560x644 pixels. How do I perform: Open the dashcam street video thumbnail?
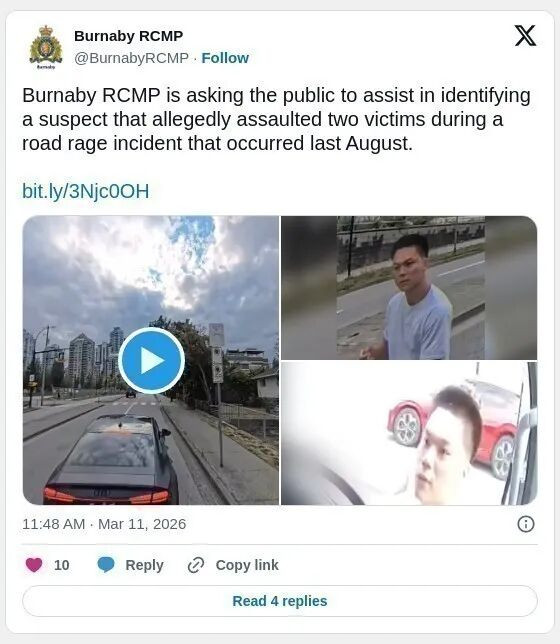click(x=151, y=360)
